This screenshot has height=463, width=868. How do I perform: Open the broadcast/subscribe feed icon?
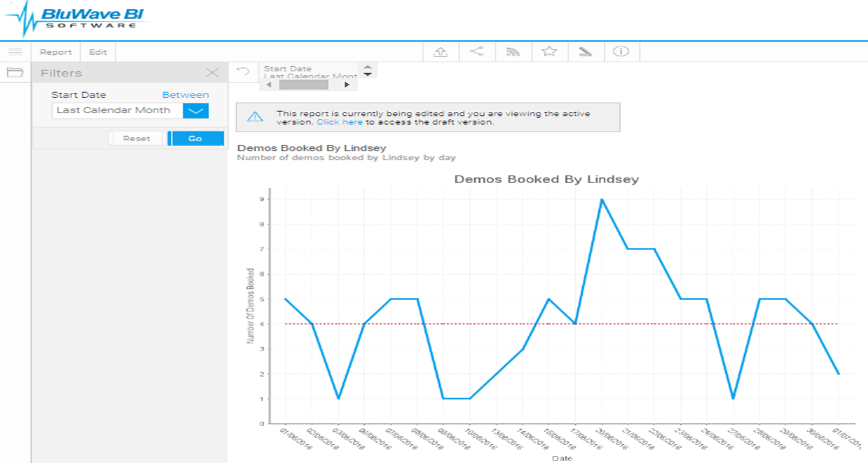click(513, 52)
